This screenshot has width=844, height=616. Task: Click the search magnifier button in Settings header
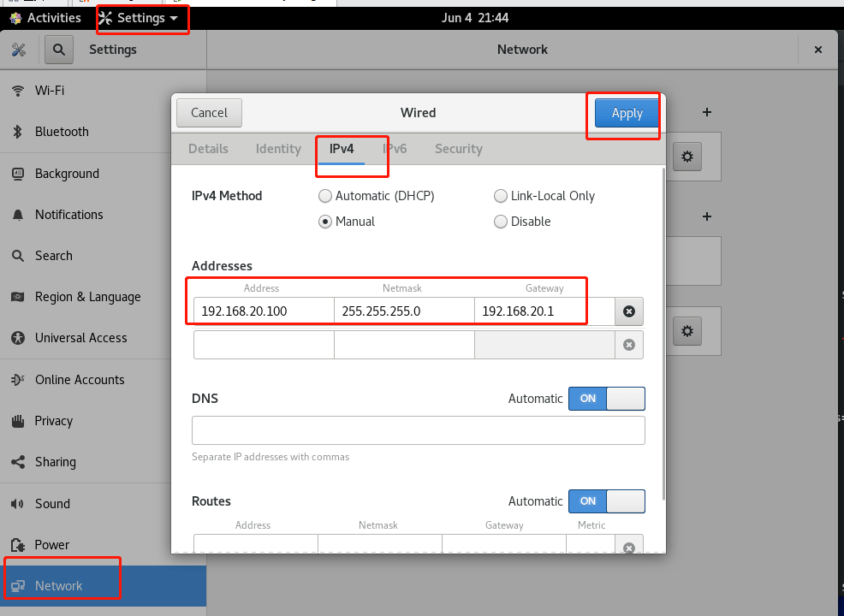coord(59,50)
